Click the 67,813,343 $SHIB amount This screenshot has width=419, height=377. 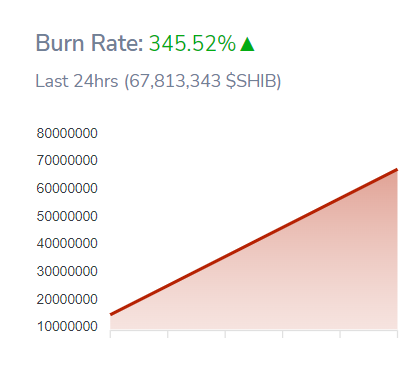[203, 81]
